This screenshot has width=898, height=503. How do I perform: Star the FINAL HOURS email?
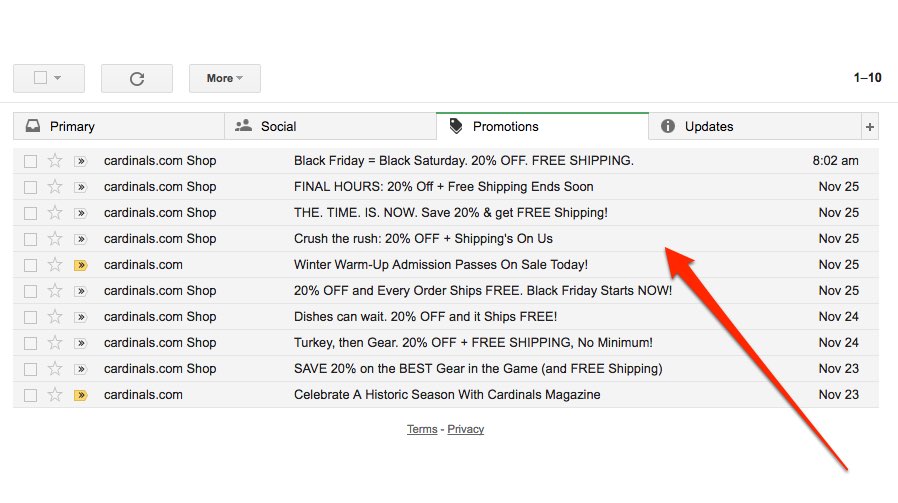pyautogui.click(x=55, y=187)
